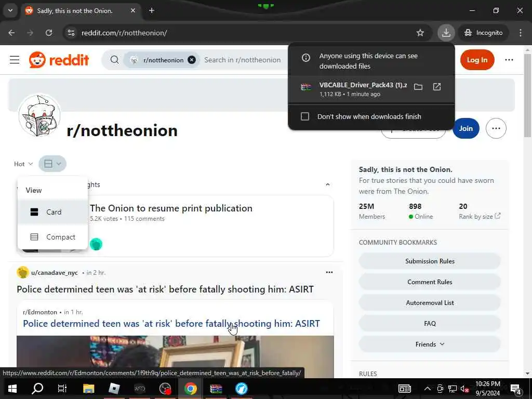Click the network tray icon
This screenshot has height=399, width=532.
[453, 389]
